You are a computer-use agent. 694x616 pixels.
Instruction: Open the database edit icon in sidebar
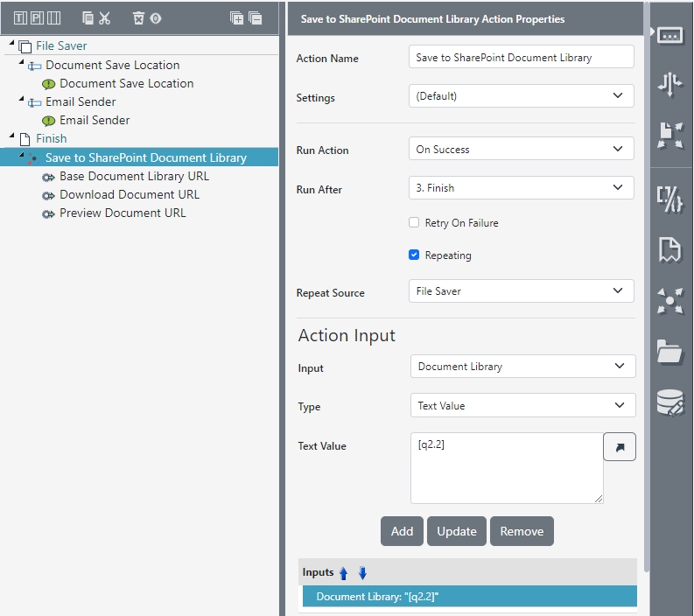(669, 402)
